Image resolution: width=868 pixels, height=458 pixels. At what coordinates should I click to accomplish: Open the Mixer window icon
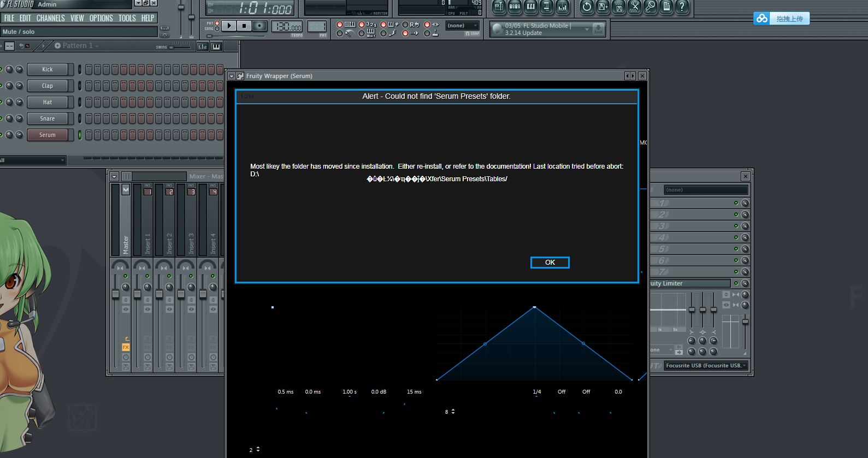(x=562, y=7)
